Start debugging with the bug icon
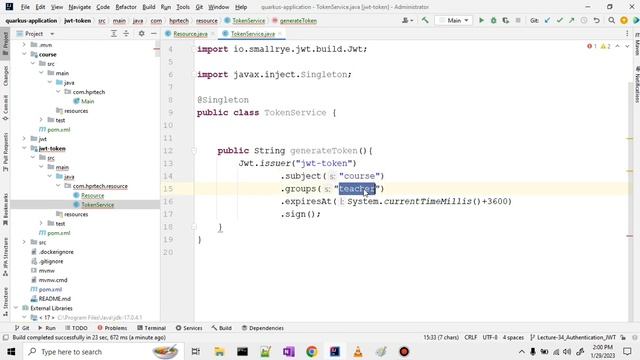 (x=493, y=20)
